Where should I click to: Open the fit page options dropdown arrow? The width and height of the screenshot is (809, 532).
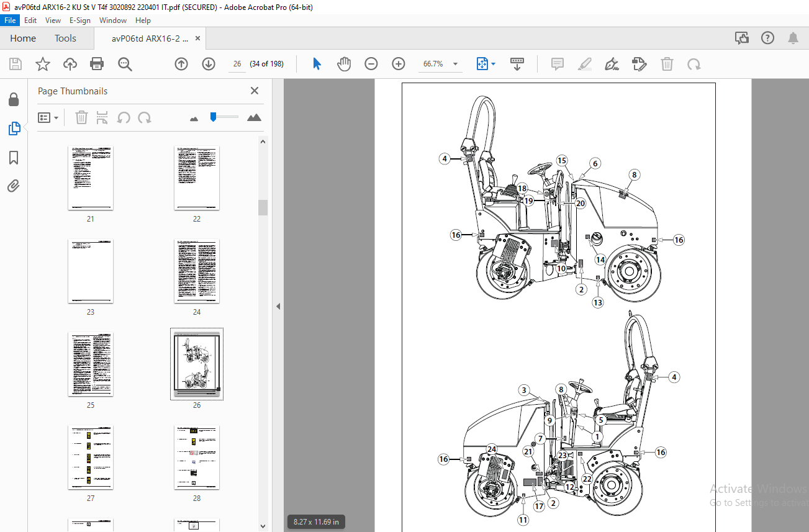pyautogui.click(x=494, y=64)
